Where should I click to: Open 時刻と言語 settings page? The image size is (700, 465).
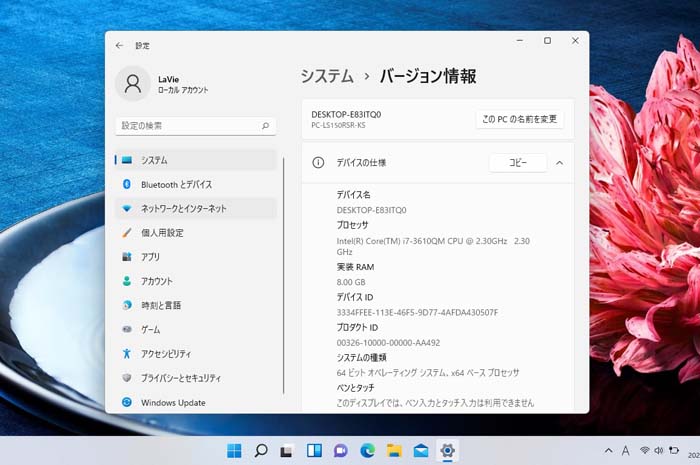[196, 305]
